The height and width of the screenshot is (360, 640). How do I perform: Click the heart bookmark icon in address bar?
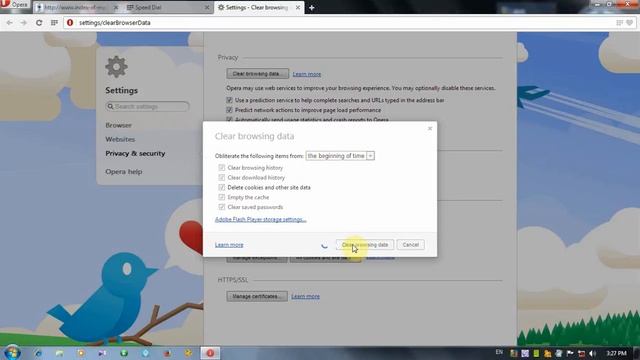coord(630,23)
